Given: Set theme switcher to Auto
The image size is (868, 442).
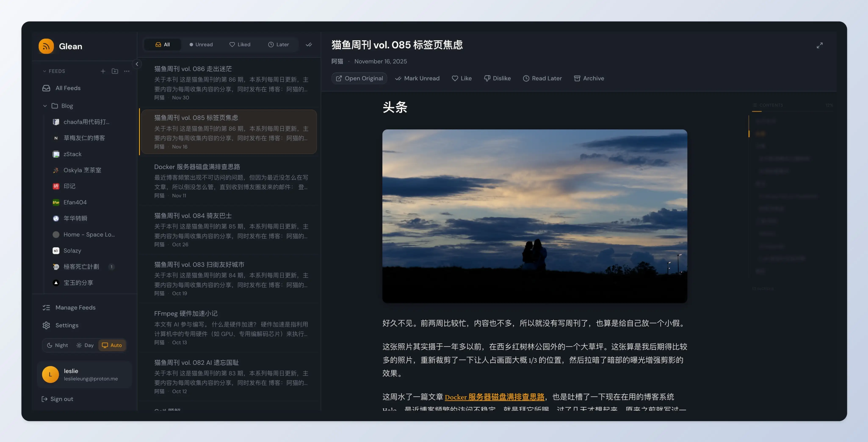Looking at the screenshot, I should coord(112,345).
